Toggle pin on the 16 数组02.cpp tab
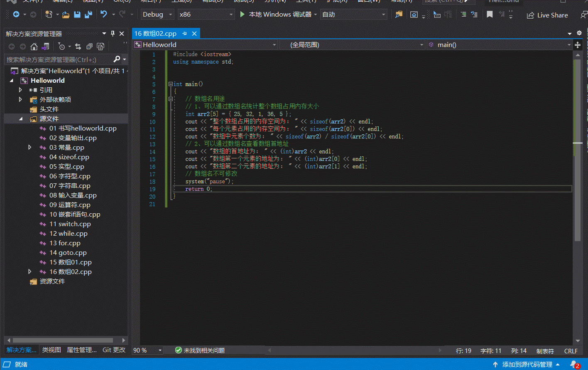The image size is (588, 370). pos(184,34)
